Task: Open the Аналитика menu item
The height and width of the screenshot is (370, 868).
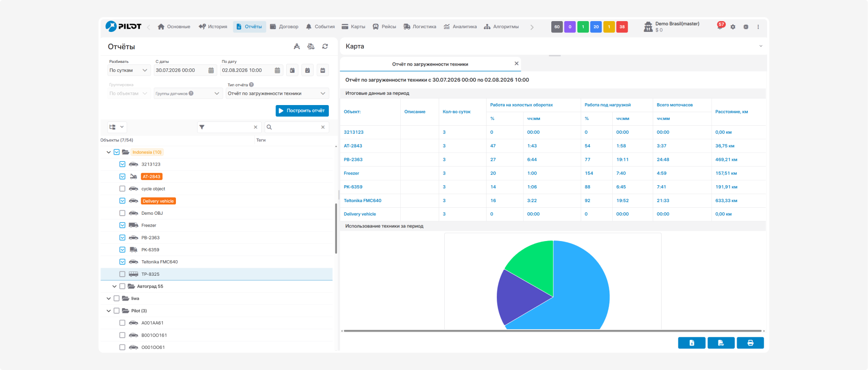Action: pos(460,27)
